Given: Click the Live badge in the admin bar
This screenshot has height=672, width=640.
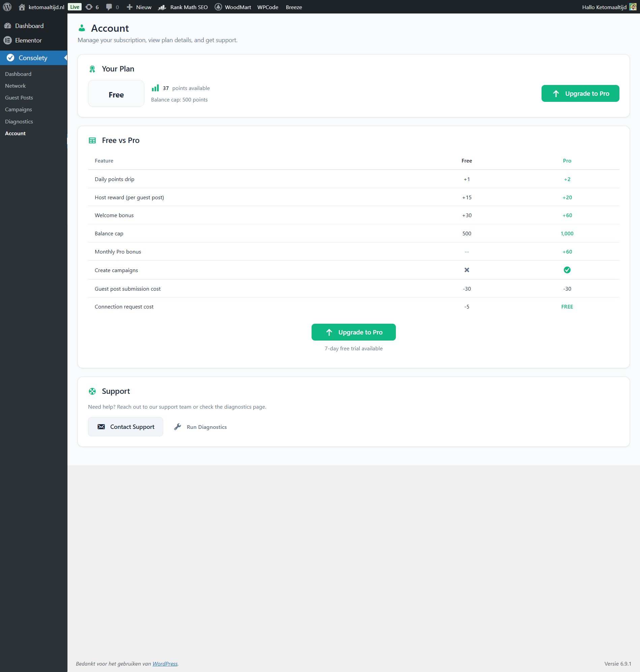Looking at the screenshot, I should click(x=74, y=6).
